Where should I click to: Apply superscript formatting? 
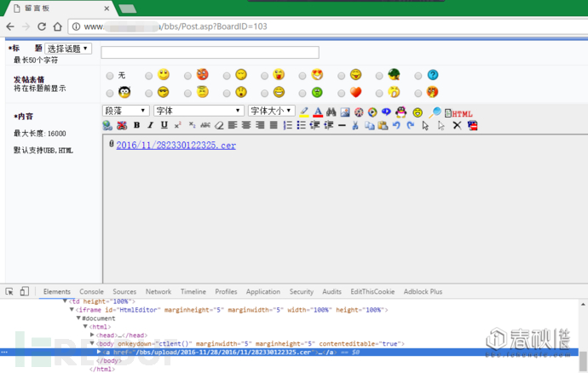pyautogui.click(x=178, y=125)
